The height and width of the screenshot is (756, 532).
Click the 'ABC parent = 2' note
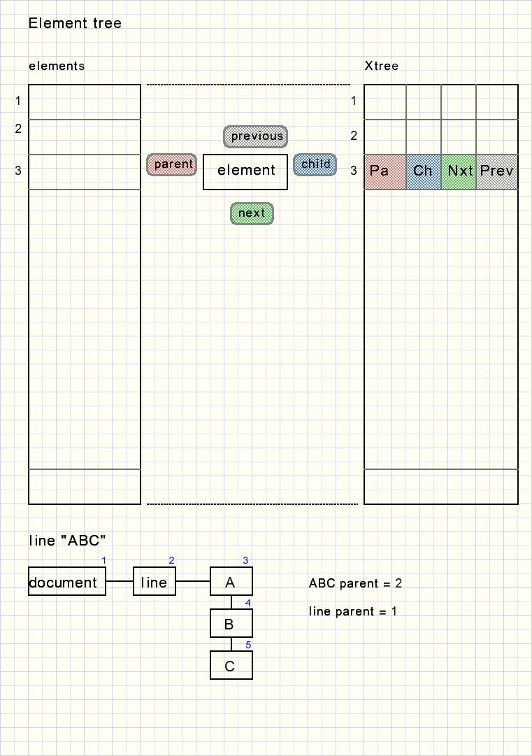coord(355,584)
